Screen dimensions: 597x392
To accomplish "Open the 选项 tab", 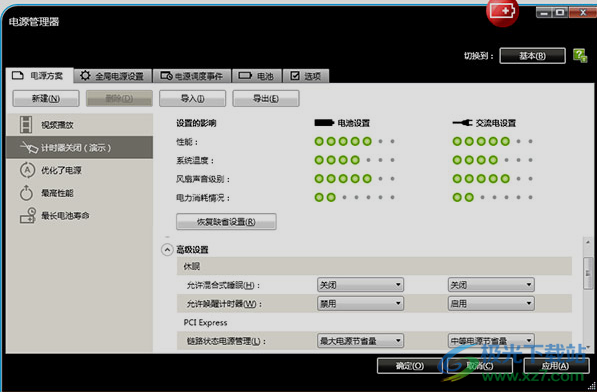I will 306,76.
